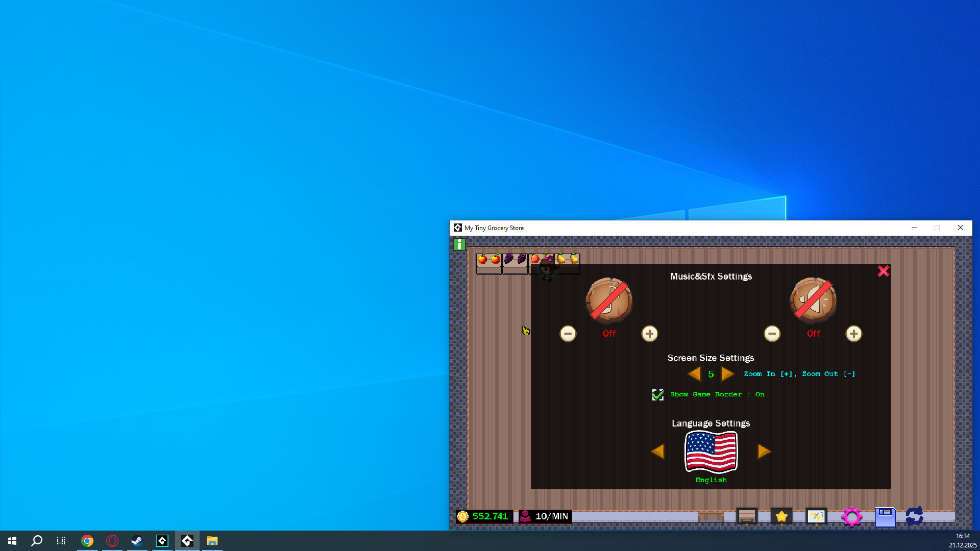Select the next language with the right arrow
Viewport: 980px width, 551px height.
(764, 452)
